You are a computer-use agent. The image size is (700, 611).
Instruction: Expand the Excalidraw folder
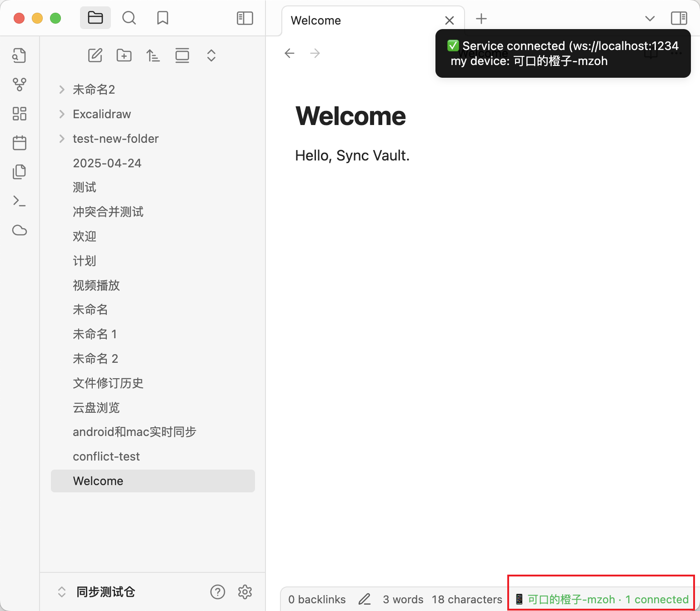[62, 114]
